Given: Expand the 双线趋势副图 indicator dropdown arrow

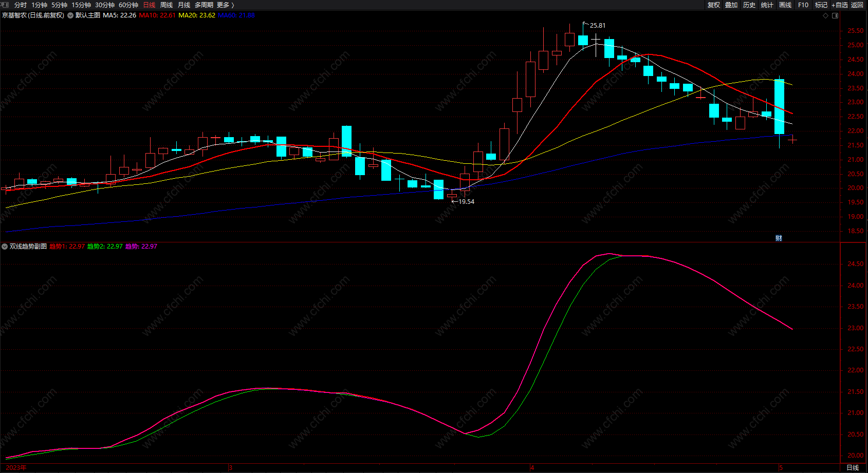Looking at the screenshot, I should pyautogui.click(x=5, y=247).
